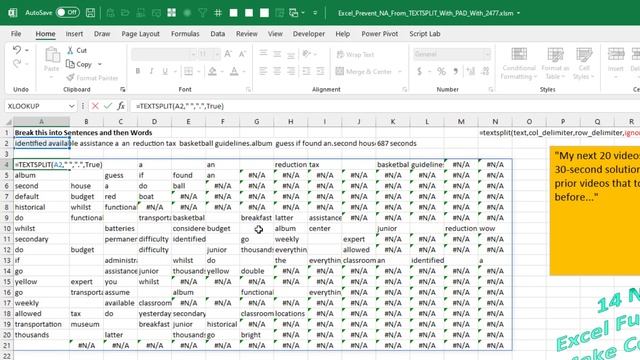Click the Borders icon
Image resolution: width=640 pixels, height=360 pixels.
pyautogui.click(x=188, y=71)
